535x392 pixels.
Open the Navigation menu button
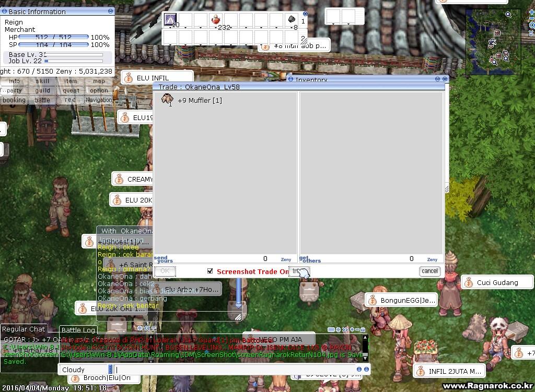pyautogui.click(x=99, y=100)
